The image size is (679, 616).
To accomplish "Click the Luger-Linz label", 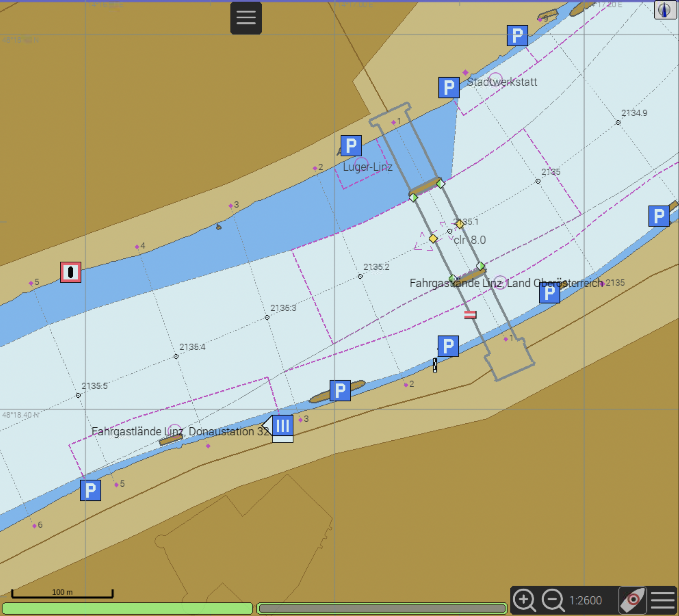I will [368, 167].
